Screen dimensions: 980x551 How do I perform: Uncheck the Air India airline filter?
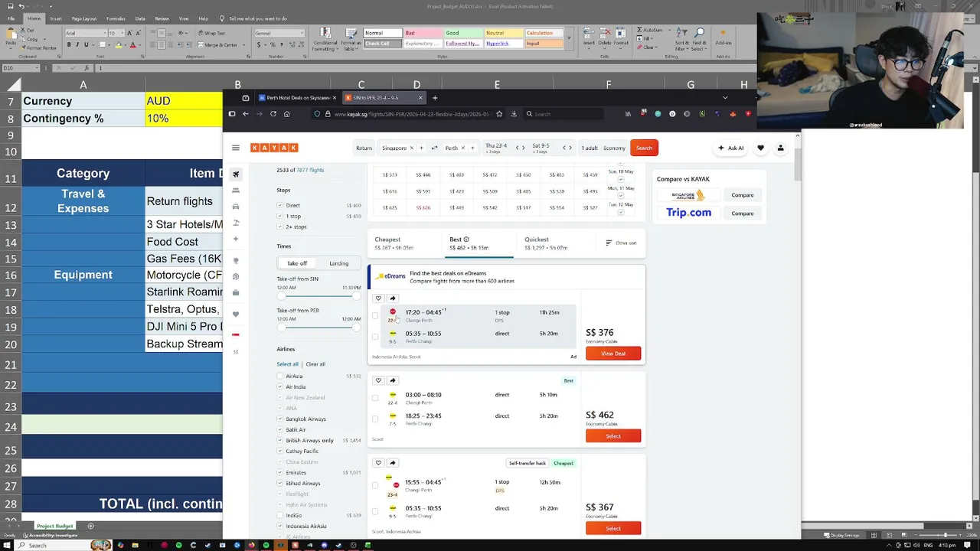pos(280,386)
